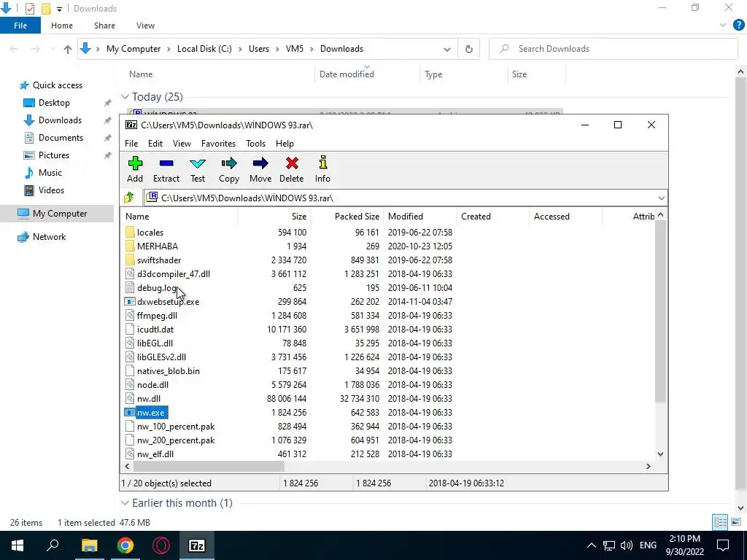Open Explorer Help question mark icon
Viewport: 747px width, 560px height.
coord(738,26)
